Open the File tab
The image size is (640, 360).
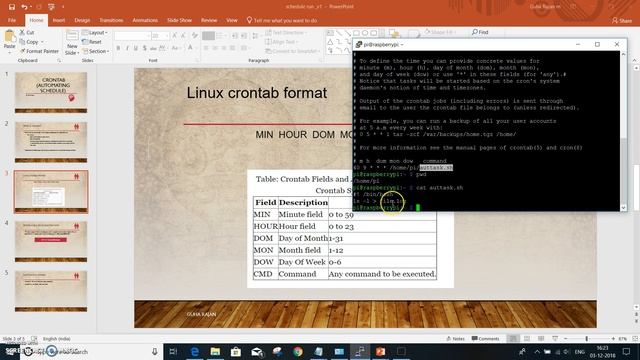point(12,20)
